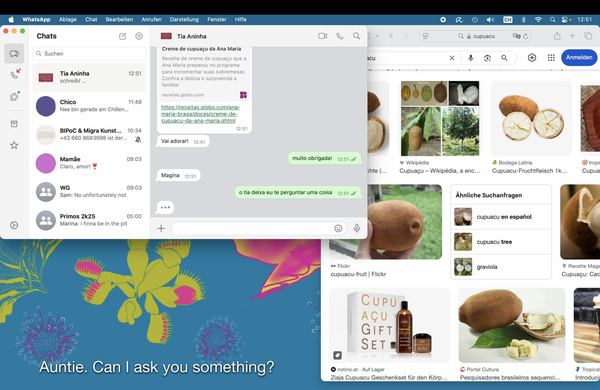Click the Google search magnifier button
This screenshot has width=600, height=390.
tap(504, 58)
